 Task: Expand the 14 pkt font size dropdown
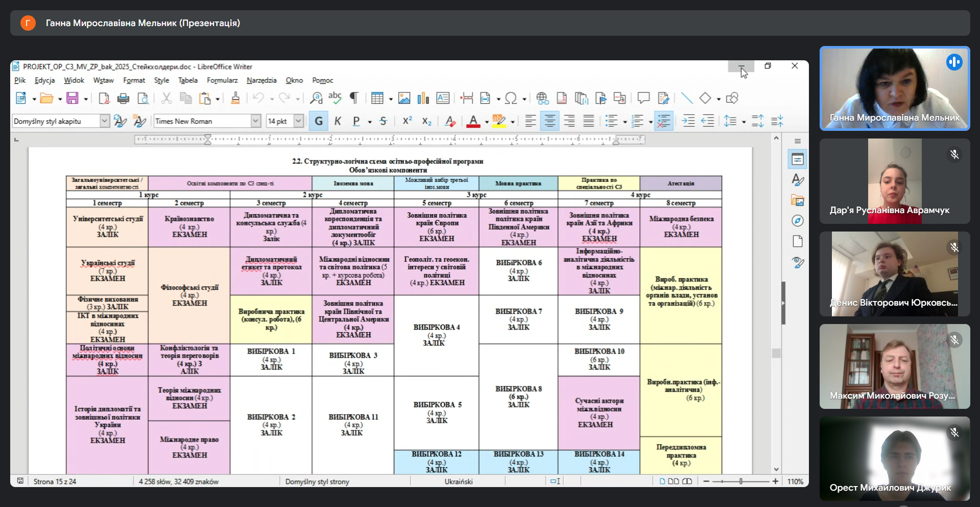298,121
